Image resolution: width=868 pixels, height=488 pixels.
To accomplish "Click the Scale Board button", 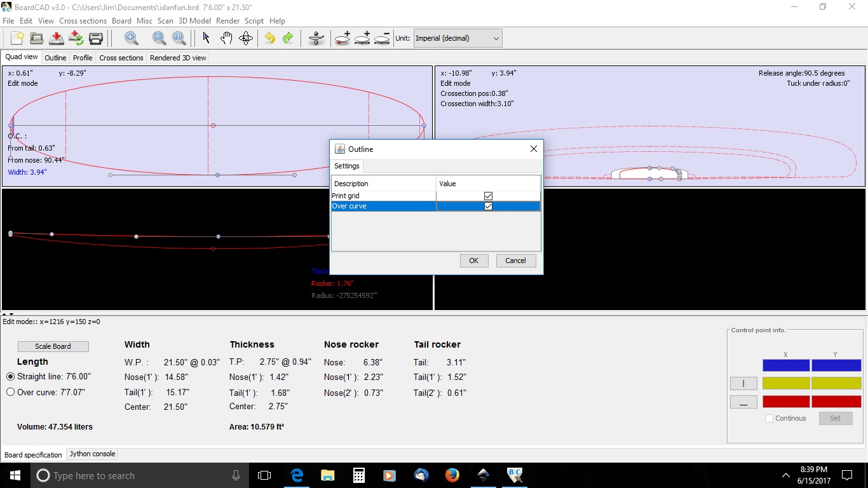I will pyautogui.click(x=53, y=346).
